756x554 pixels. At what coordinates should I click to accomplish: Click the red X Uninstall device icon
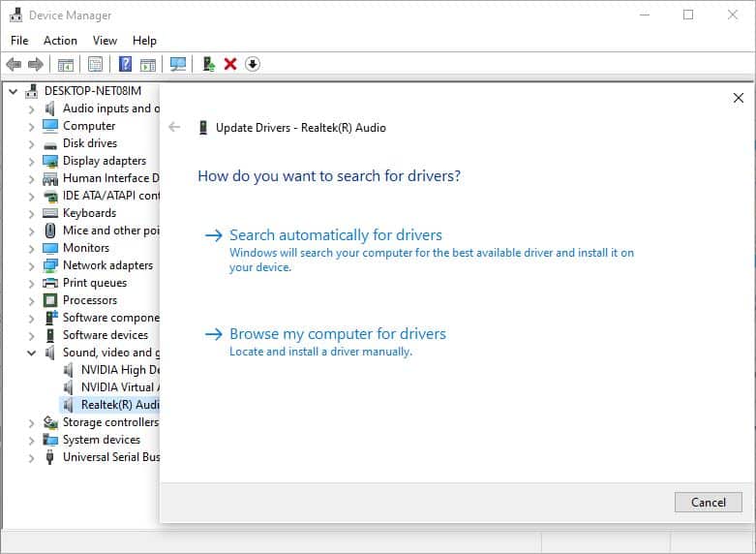[230, 64]
